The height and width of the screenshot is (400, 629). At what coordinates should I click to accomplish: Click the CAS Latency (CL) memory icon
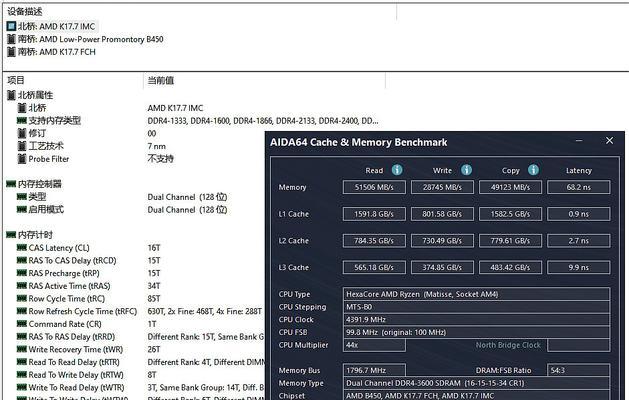click(x=22, y=248)
